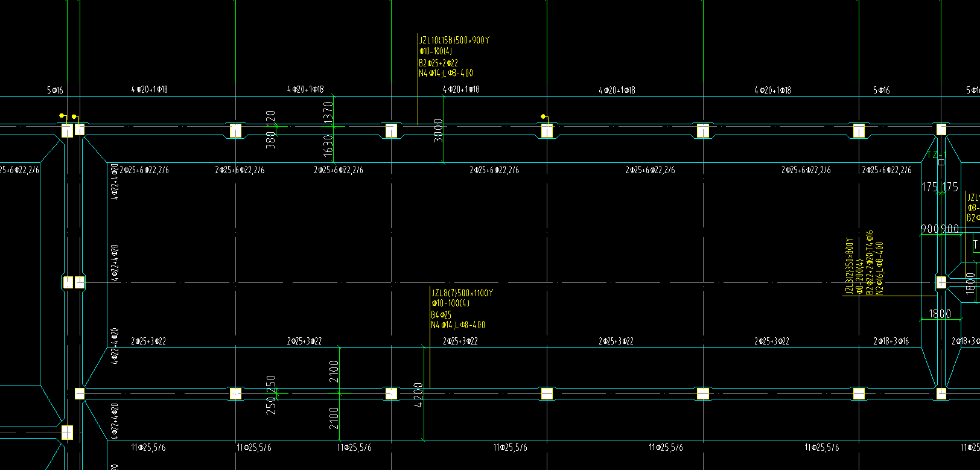Select the vertical N2Φ16;LΦ8-400 annotation
980x470 pixels.
pyautogui.click(x=880, y=268)
